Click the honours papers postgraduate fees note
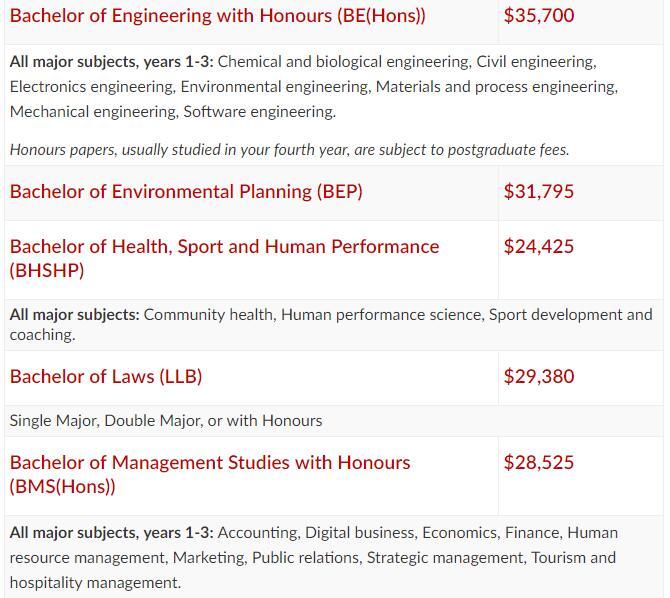This screenshot has width=670, height=598. coord(289,150)
